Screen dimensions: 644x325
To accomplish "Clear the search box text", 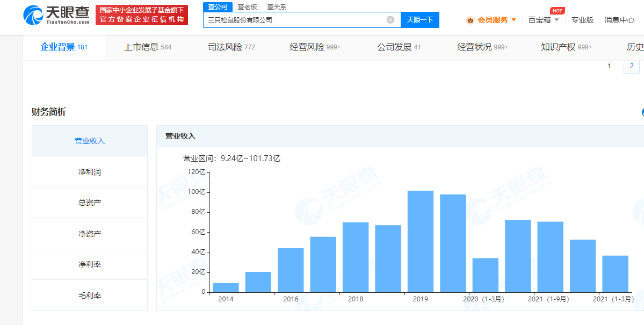I will click(390, 20).
